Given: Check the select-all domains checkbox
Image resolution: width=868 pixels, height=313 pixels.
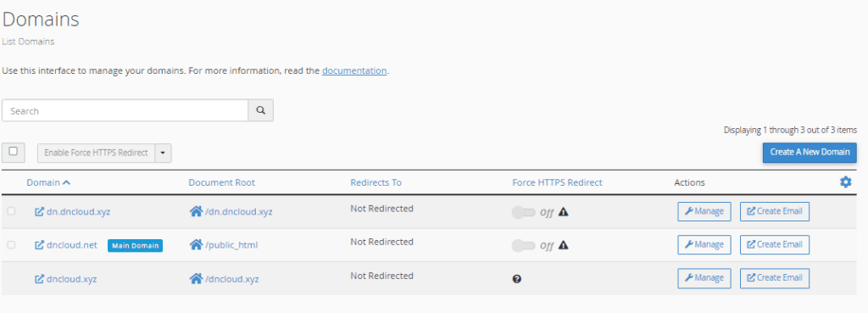Looking at the screenshot, I should tap(14, 151).
